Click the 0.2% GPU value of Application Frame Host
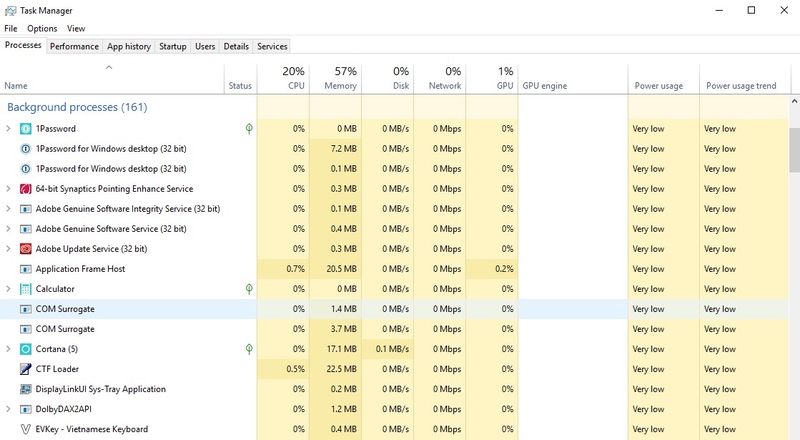The width and height of the screenshot is (800, 440). [504, 269]
